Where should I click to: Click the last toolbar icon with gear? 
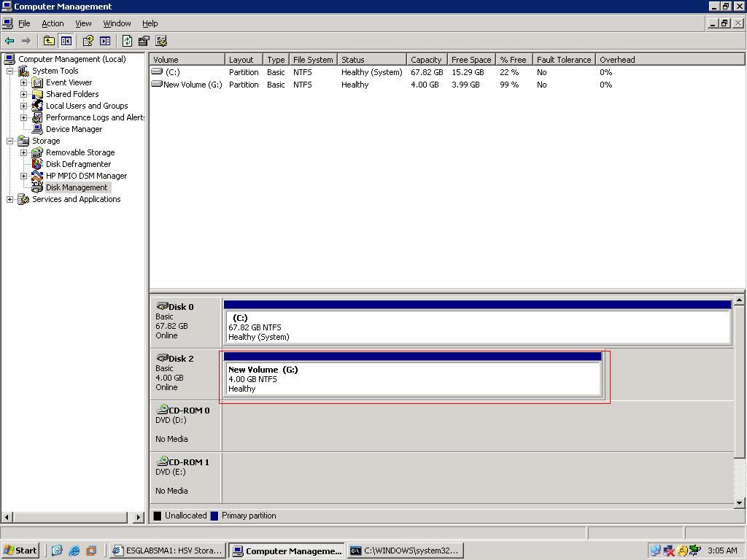[161, 41]
